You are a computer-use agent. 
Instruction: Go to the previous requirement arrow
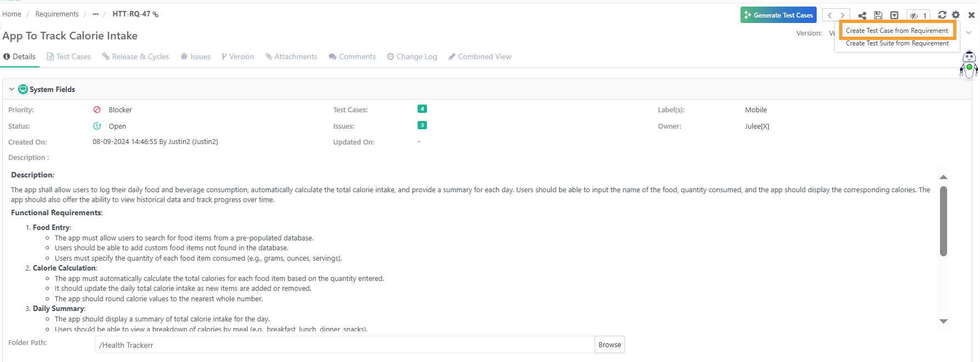[x=830, y=15]
